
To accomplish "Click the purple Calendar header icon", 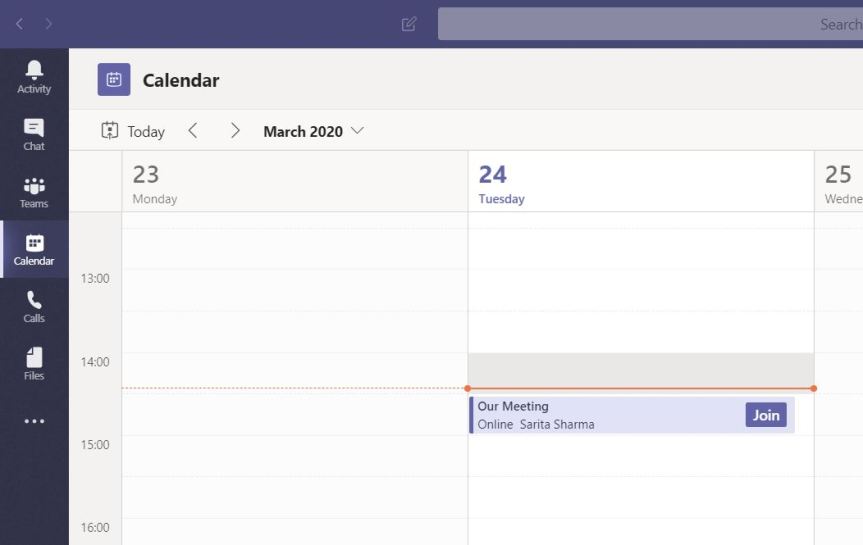I will point(114,80).
